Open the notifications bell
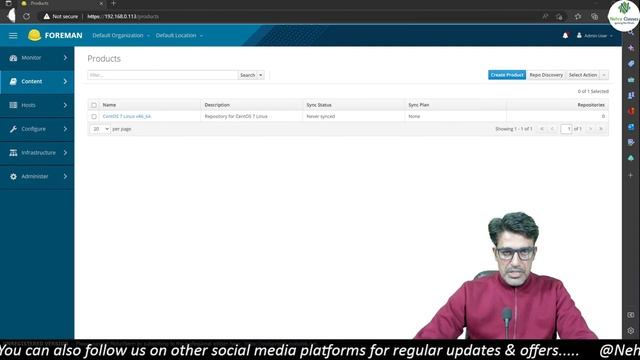Image resolution: width=640 pixels, height=360 pixels. point(565,36)
